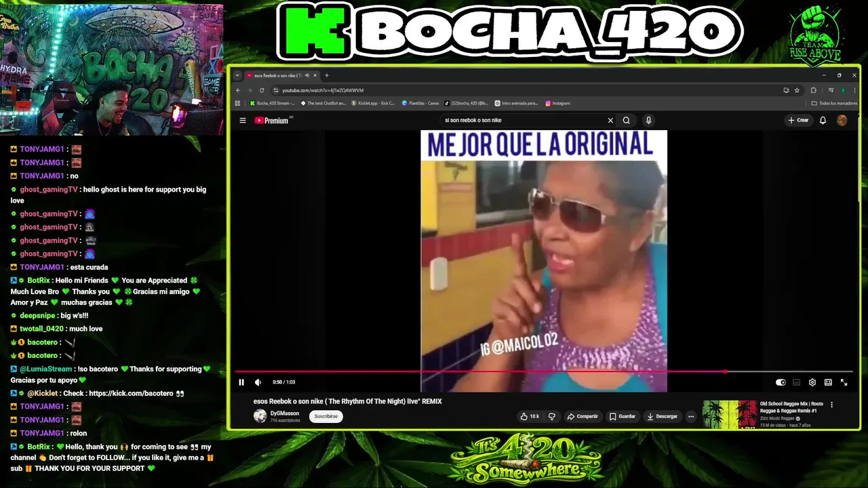Open YouTube notifications bell
The width and height of the screenshot is (868, 488).
[823, 121]
